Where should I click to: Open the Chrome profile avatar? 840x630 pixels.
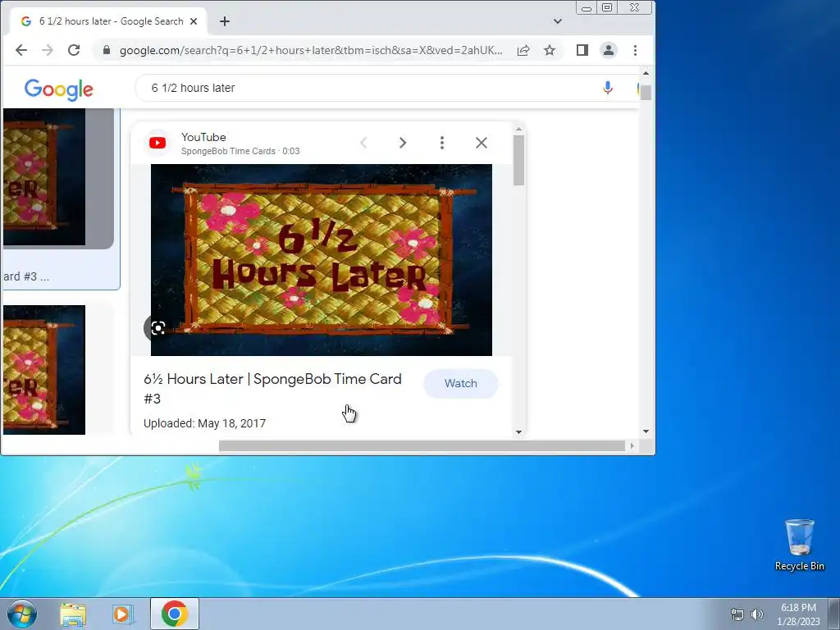pyautogui.click(x=609, y=50)
